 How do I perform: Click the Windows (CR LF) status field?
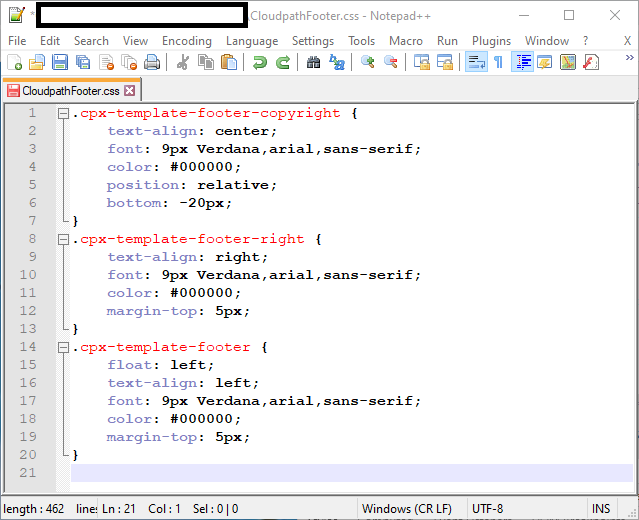click(x=407, y=509)
